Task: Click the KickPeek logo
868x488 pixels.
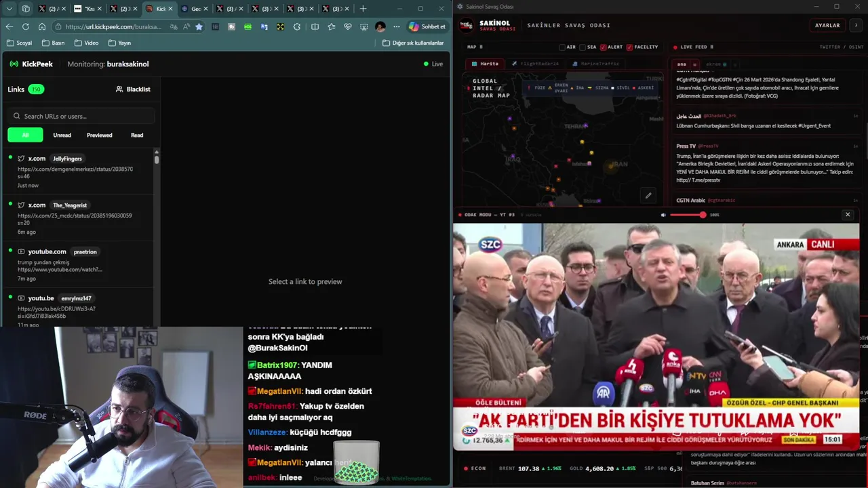Action: [31, 64]
